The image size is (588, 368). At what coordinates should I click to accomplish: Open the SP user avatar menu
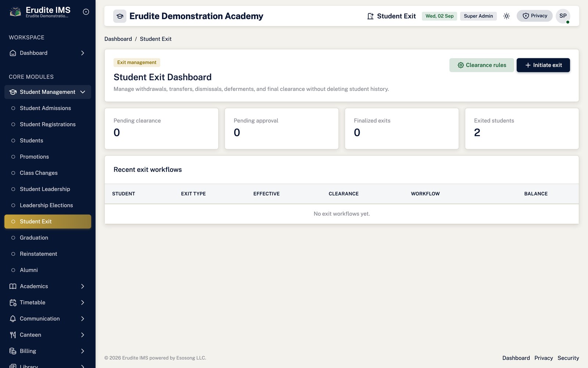click(563, 16)
